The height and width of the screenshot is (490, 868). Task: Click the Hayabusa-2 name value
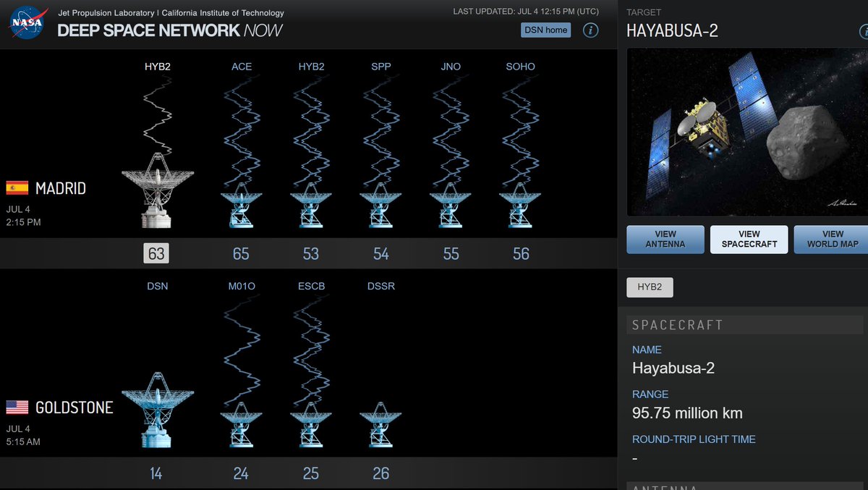click(x=673, y=368)
